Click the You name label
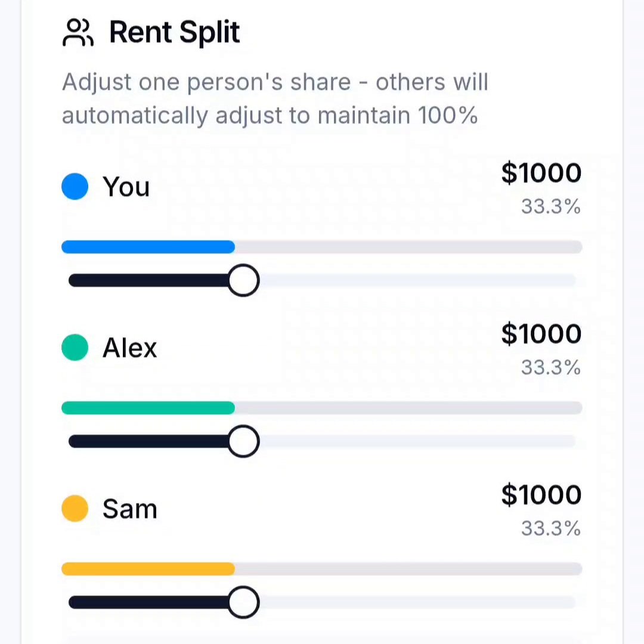The width and height of the screenshot is (644, 644). 126,187
